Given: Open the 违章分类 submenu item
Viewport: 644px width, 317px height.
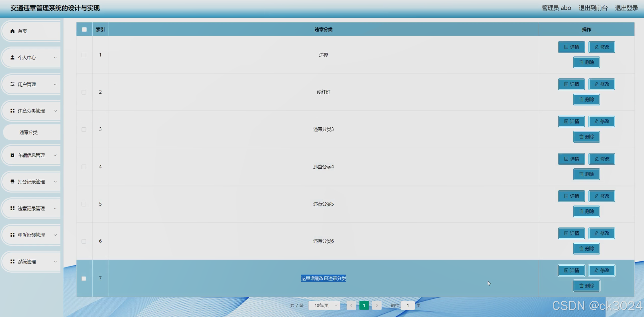Looking at the screenshot, I should point(29,132).
